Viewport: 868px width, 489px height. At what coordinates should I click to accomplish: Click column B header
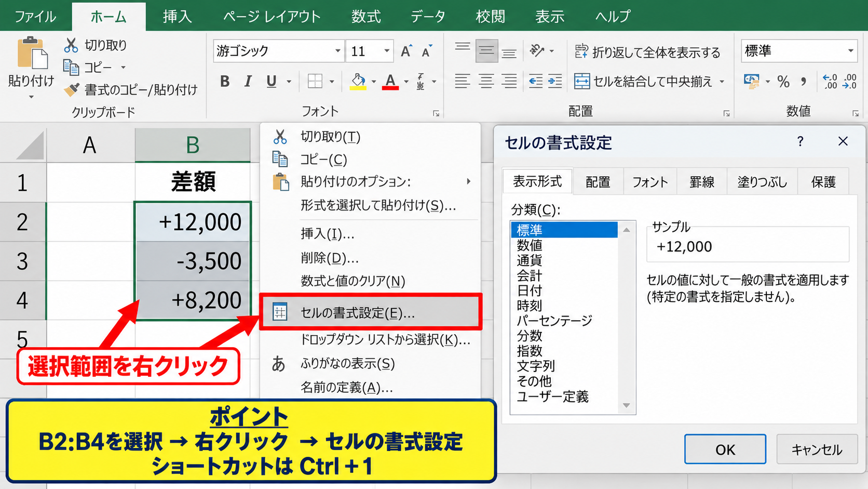coord(193,145)
